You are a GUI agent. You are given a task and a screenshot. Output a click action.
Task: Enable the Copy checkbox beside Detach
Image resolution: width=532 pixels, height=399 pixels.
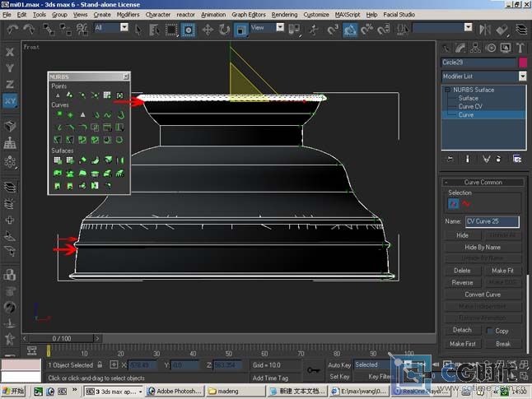[x=490, y=331]
